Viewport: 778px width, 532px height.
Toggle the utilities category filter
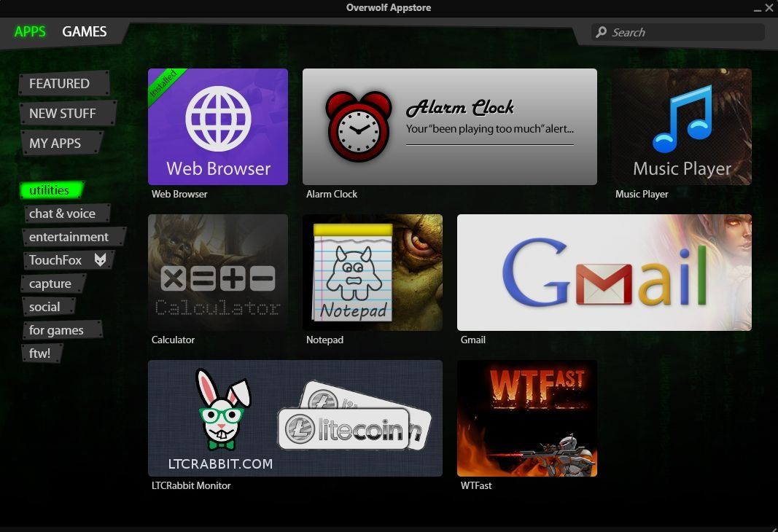[50, 189]
